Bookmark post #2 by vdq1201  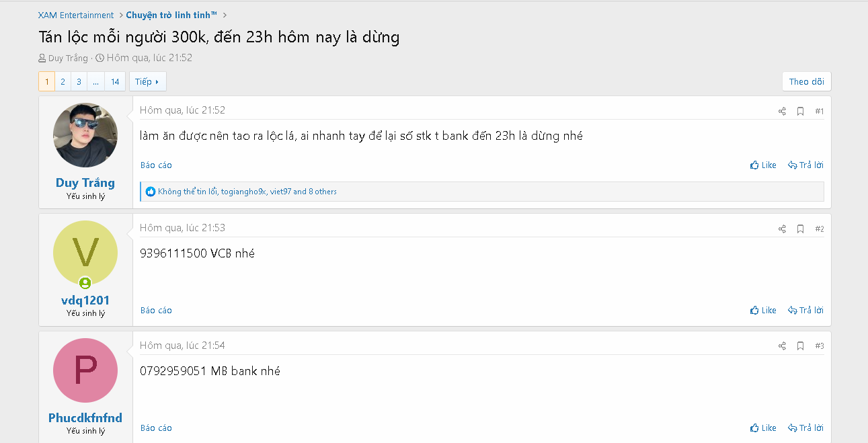pos(800,229)
